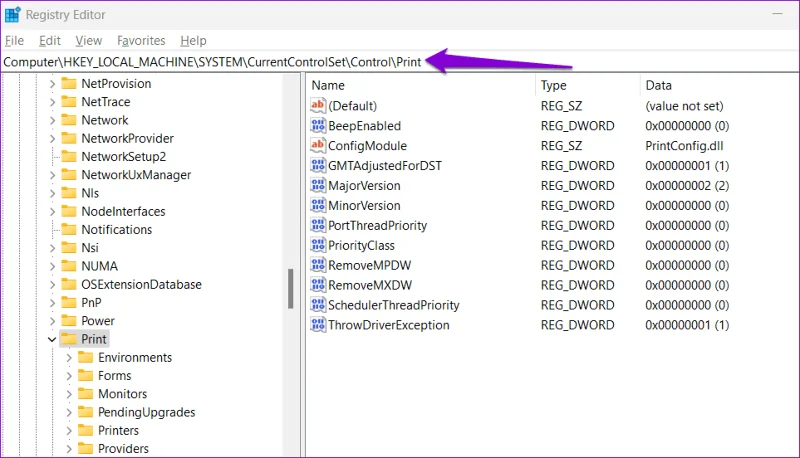Click the Printers folder icon
Viewport: 800px width, 458px height.
point(85,430)
